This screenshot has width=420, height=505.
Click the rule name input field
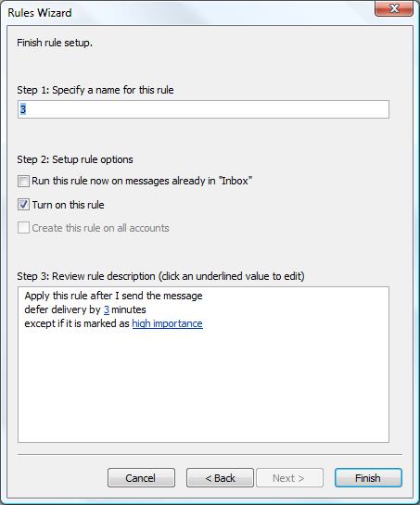(203, 109)
